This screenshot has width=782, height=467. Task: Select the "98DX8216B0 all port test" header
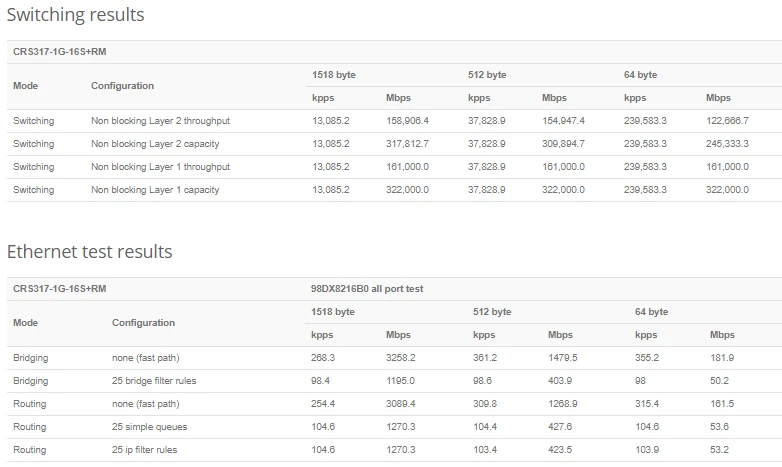click(367, 289)
